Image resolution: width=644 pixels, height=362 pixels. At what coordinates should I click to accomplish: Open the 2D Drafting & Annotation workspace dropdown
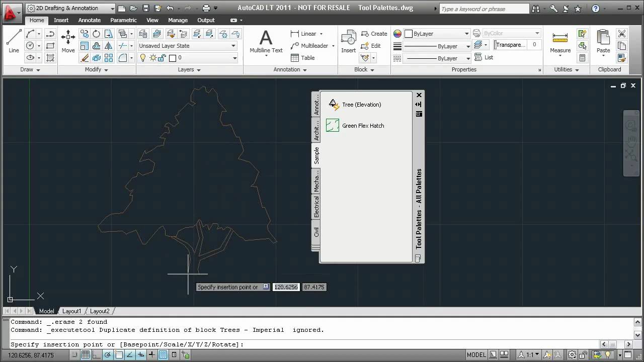pos(70,8)
